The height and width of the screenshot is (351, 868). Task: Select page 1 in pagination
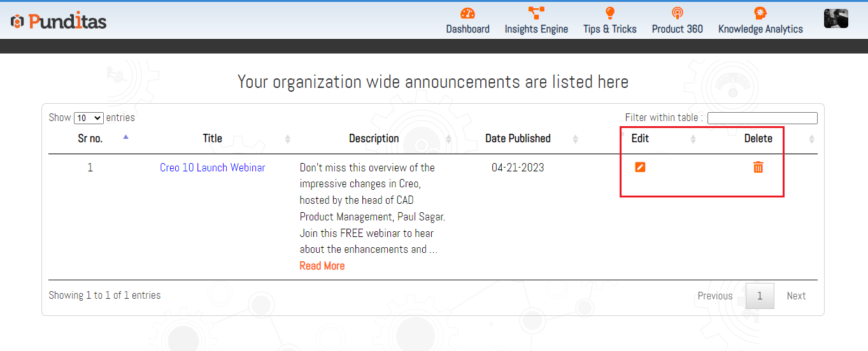click(760, 296)
